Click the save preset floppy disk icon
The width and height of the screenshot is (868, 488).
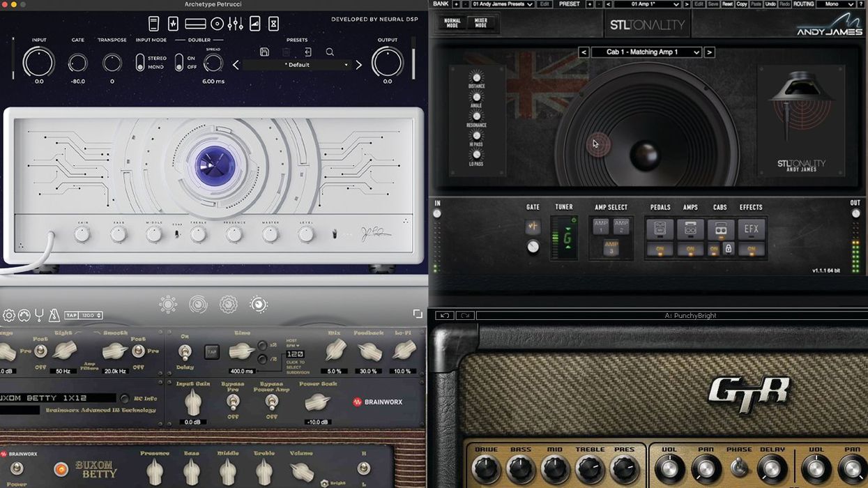(x=265, y=52)
